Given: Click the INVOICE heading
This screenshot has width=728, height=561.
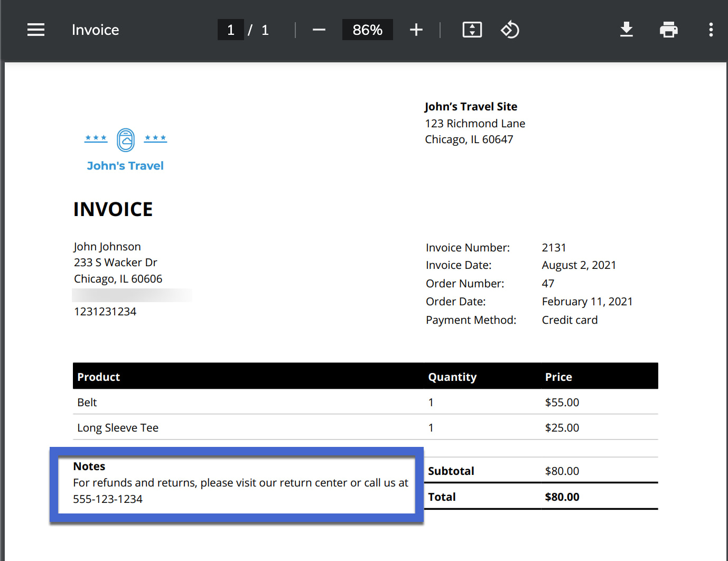Looking at the screenshot, I should (x=113, y=209).
